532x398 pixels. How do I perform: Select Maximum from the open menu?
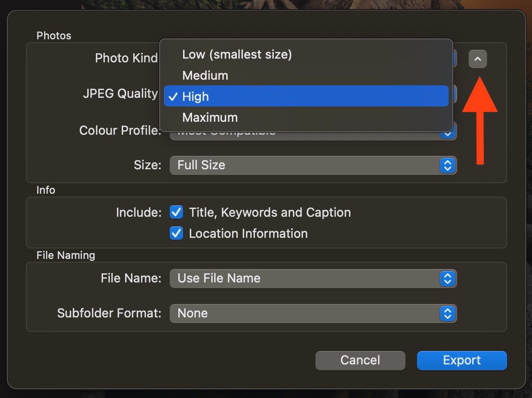point(210,117)
